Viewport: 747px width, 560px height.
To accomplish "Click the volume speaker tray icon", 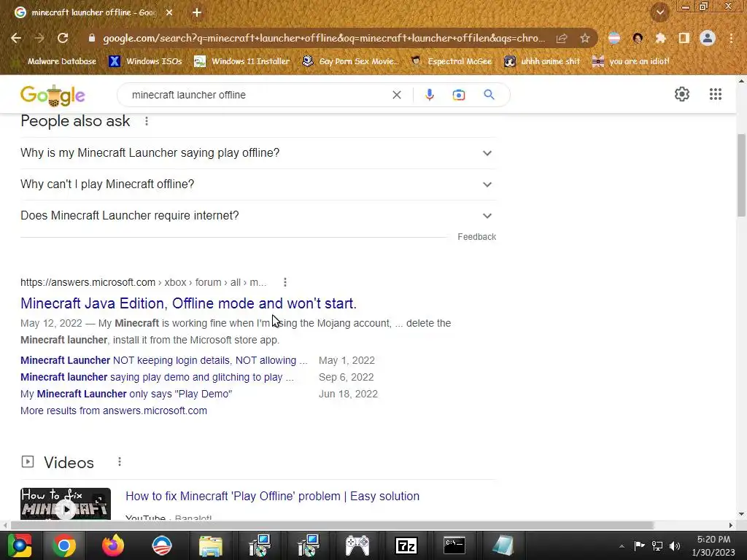I will coord(675,545).
